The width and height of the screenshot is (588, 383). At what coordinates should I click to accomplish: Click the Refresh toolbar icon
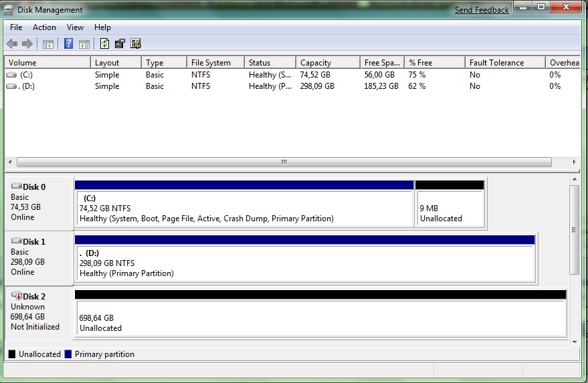pos(104,43)
